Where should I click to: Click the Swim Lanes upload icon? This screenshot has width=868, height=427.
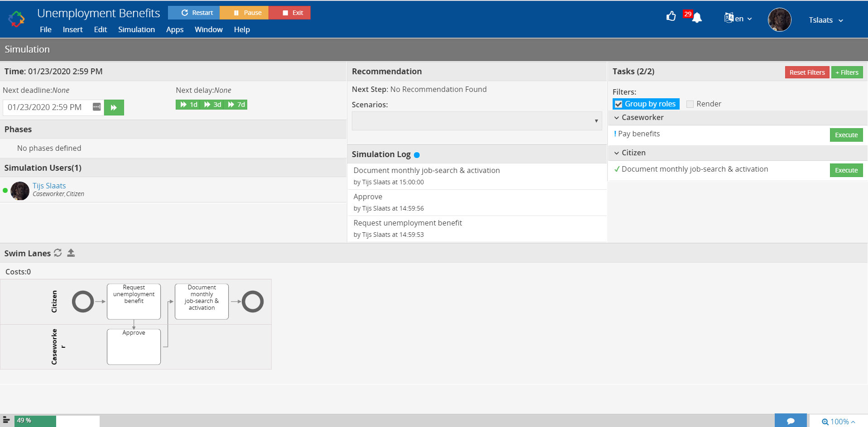pos(71,253)
